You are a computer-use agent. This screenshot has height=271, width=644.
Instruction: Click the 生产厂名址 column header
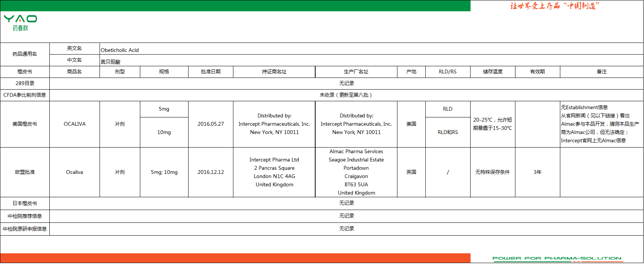click(x=356, y=72)
